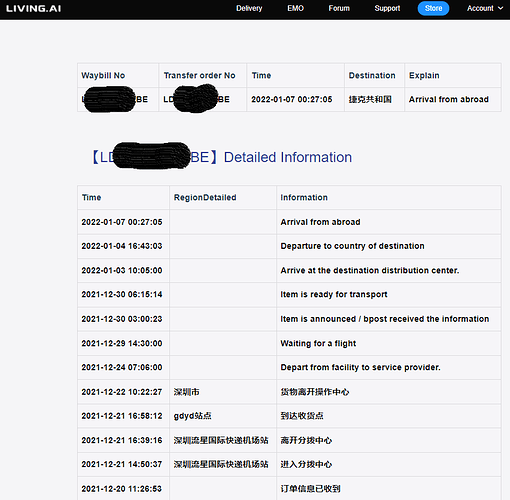Open the Delivery menu item
The image size is (510, 500).
[x=249, y=8]
